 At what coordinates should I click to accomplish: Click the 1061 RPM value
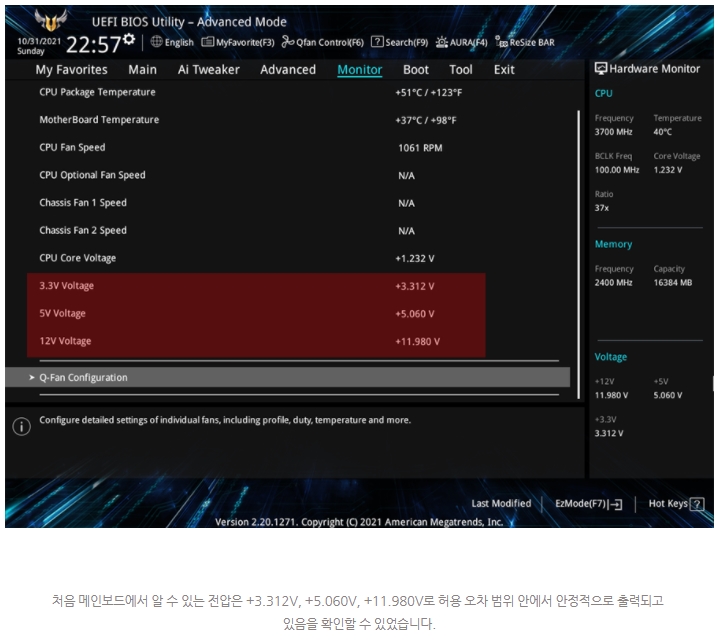(x=420, y=148)
